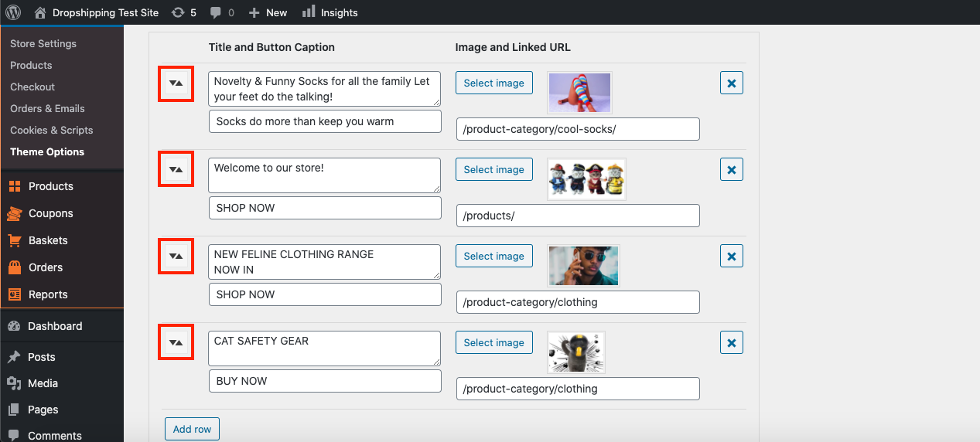
Task: Click the Posts pin icon
Action: (x=14, y=357)
